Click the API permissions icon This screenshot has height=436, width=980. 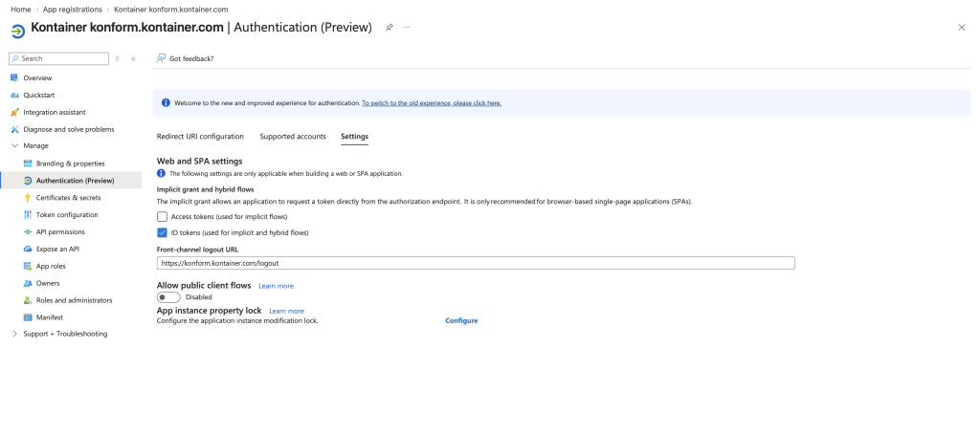28,231
